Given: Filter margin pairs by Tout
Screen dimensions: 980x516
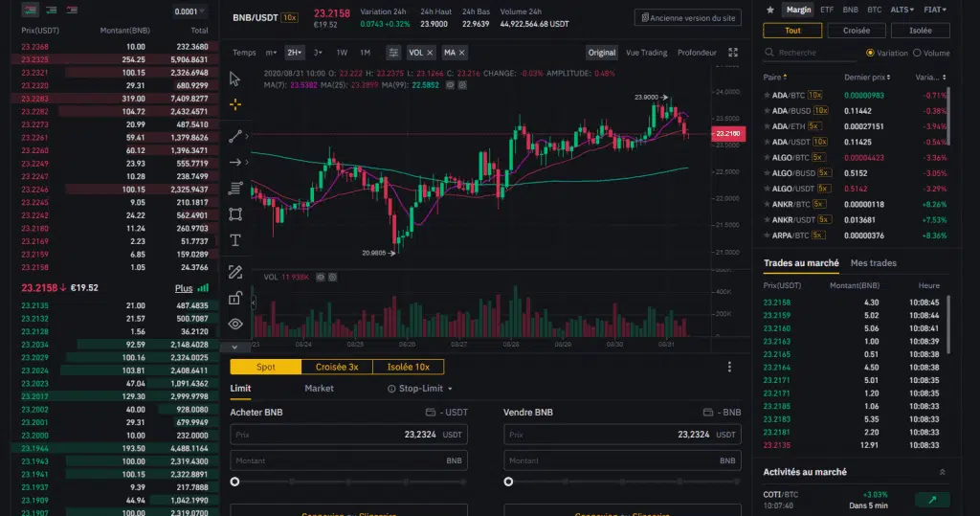Looking at the screenshot, I should 792,31.
